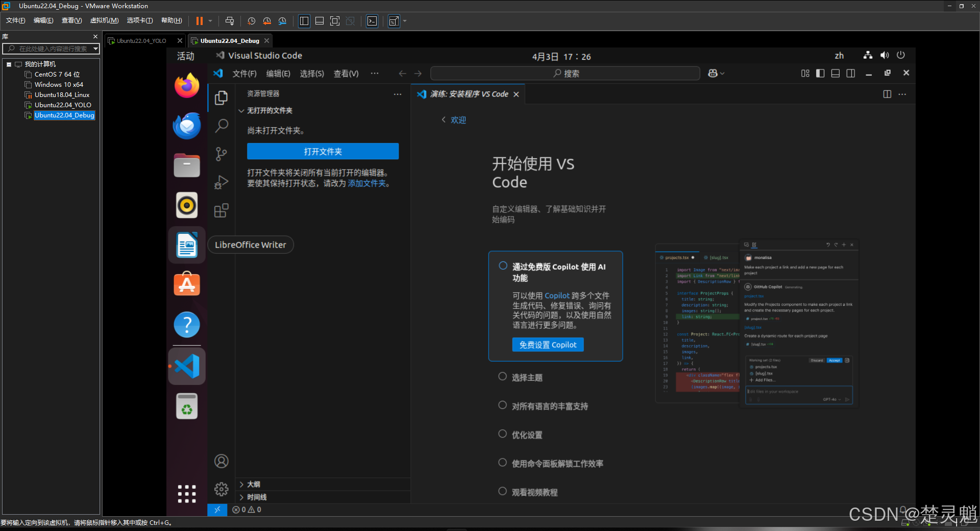Open VMware library search dropdown arrow
980x531 pixels.
pos(95,49)
